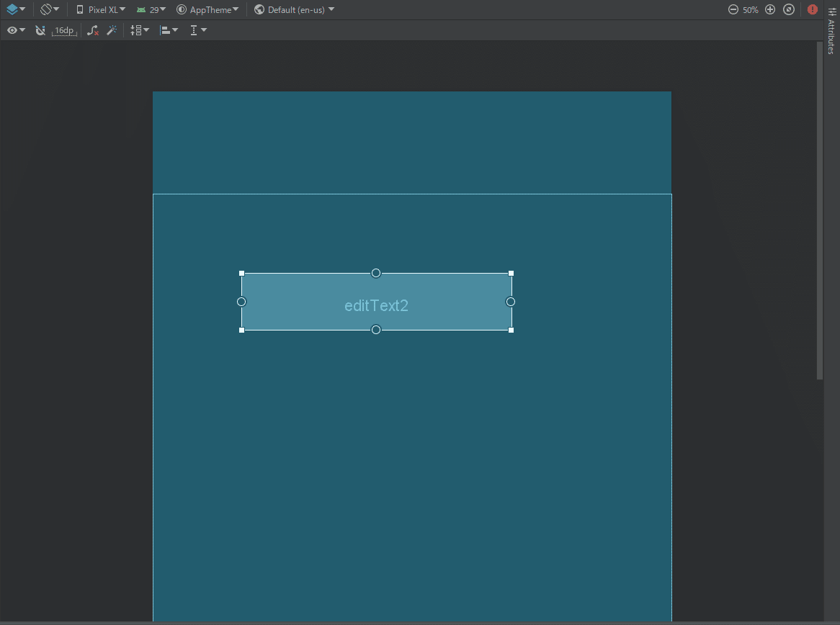Click the top-left resize handle of editText2
This screenshot has height=625, width=840.
click(241, 273)
